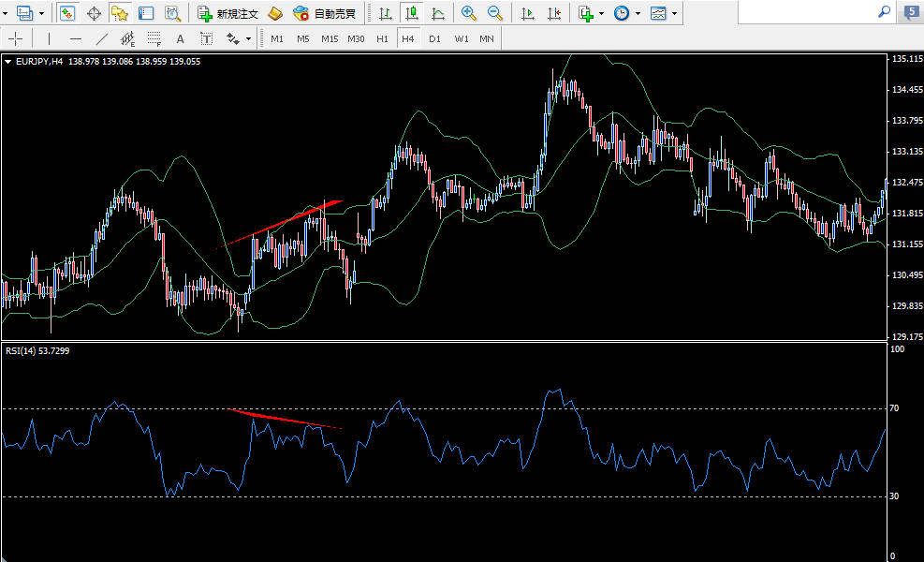Image resolution: width=924 pixels, height=562 pixels.
Task: Select the trendline drawing tool
Action: click(x=101, y=39)
